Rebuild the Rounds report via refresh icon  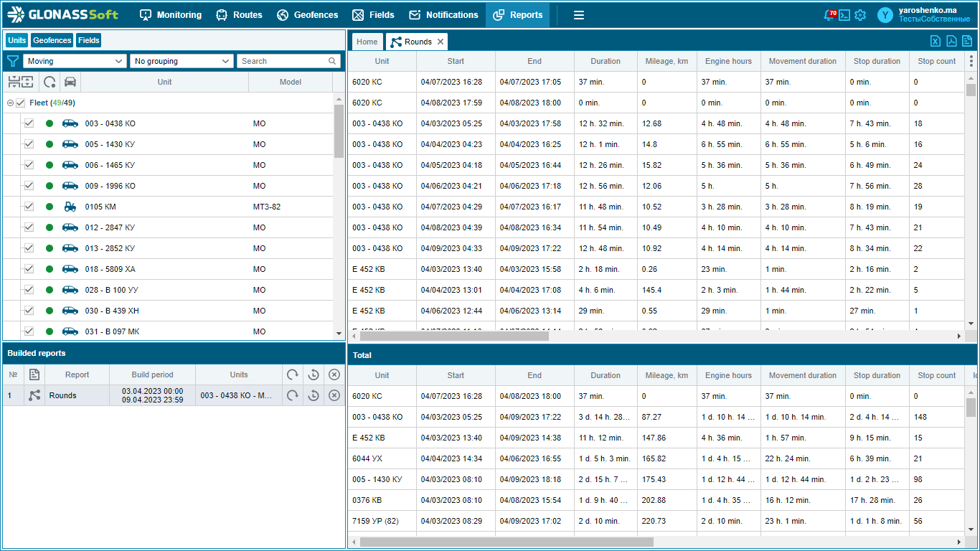[x=293, y=395]
